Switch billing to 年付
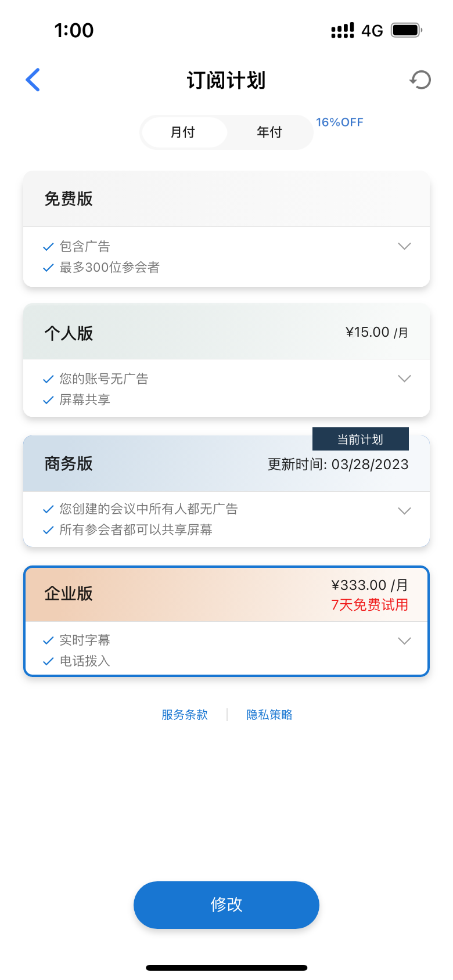Screen dimensions: 453x980 coord(269,132)
